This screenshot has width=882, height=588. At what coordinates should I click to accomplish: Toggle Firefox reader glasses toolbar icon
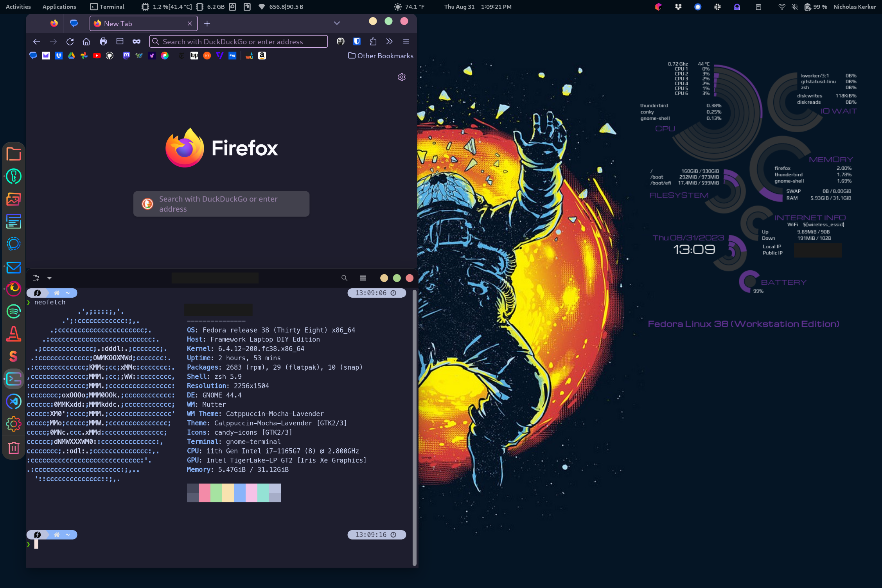[x=137, y=41]
